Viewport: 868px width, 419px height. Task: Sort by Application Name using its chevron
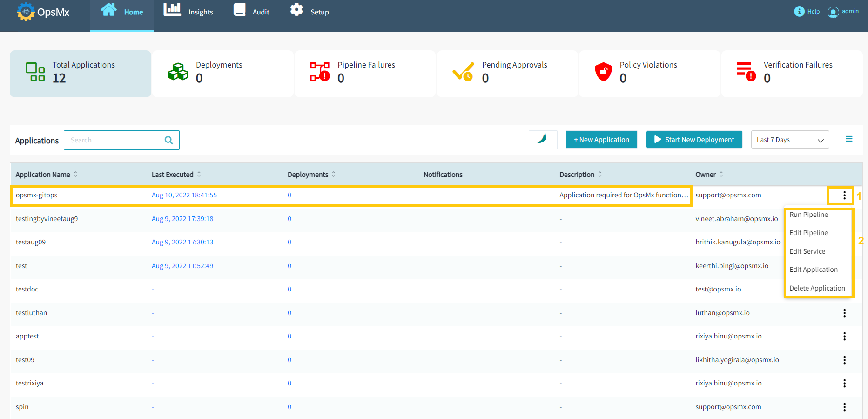76,174
